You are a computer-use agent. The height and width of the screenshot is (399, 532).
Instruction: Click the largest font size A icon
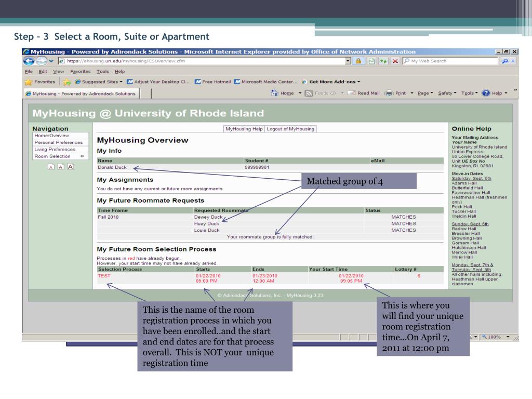(x=70, y=167)
